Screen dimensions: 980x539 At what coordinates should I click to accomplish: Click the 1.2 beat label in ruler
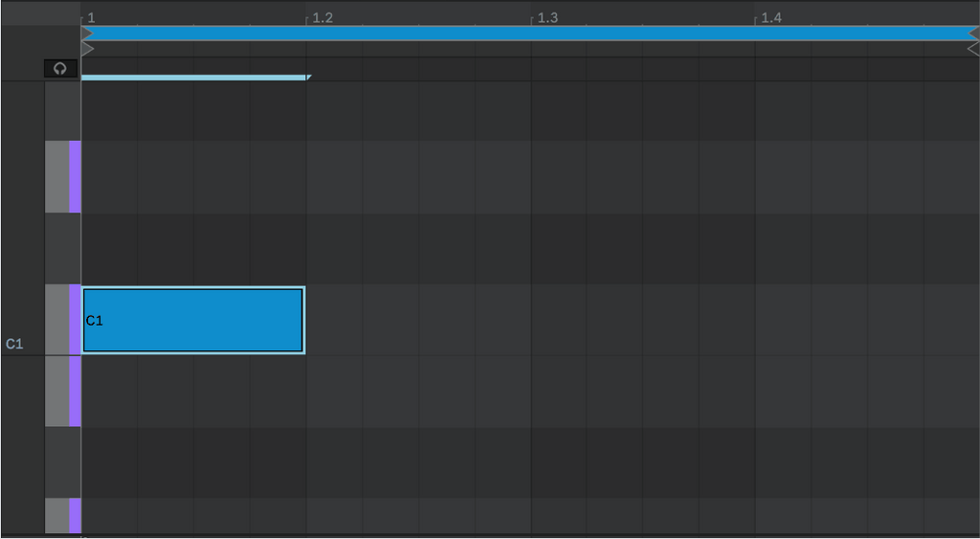coord(323,17)
